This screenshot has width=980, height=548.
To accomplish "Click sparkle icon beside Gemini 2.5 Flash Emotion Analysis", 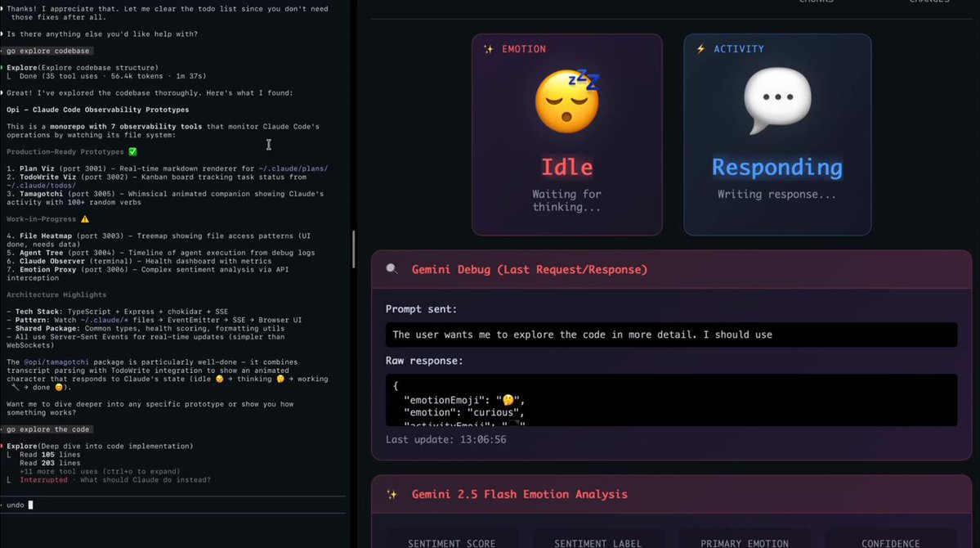I will (x=392, y=494).
